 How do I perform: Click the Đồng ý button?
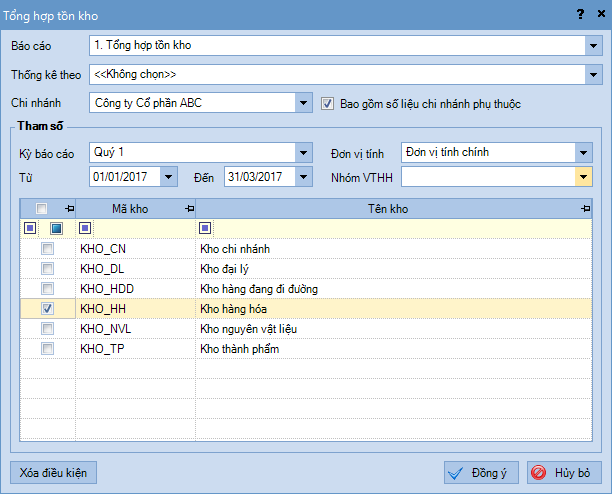click(x=481, y=473)
